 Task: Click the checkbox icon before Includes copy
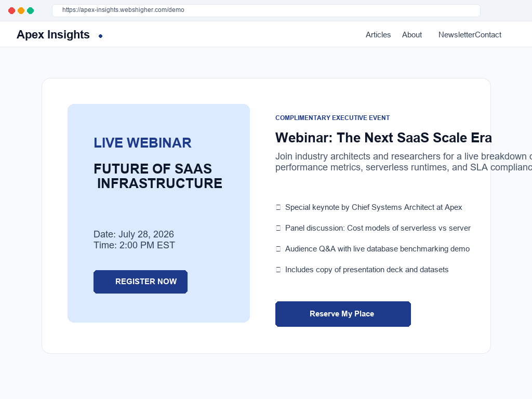(x=278, y=270)
